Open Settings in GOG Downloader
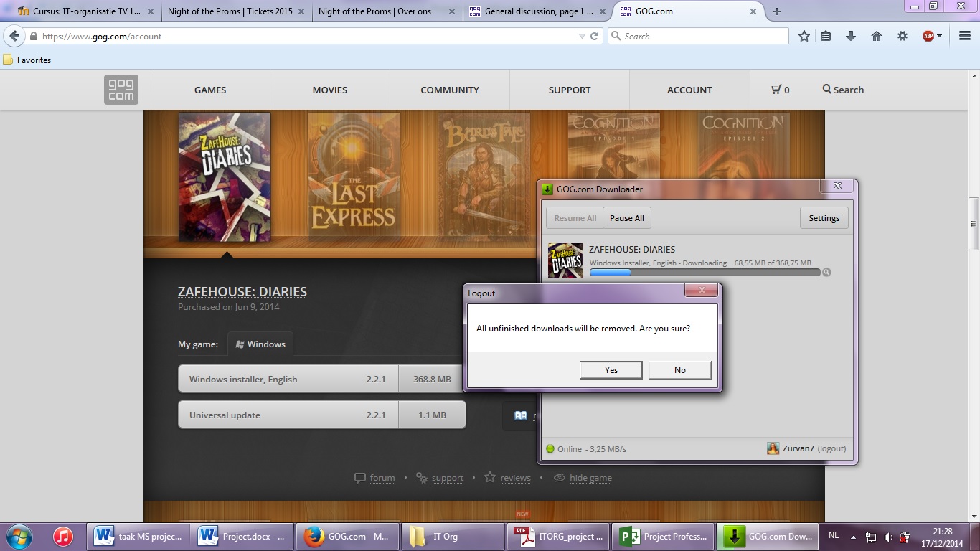Image resolution: width=980 pixels, height=551 pixels. click(x=824, y=218)
